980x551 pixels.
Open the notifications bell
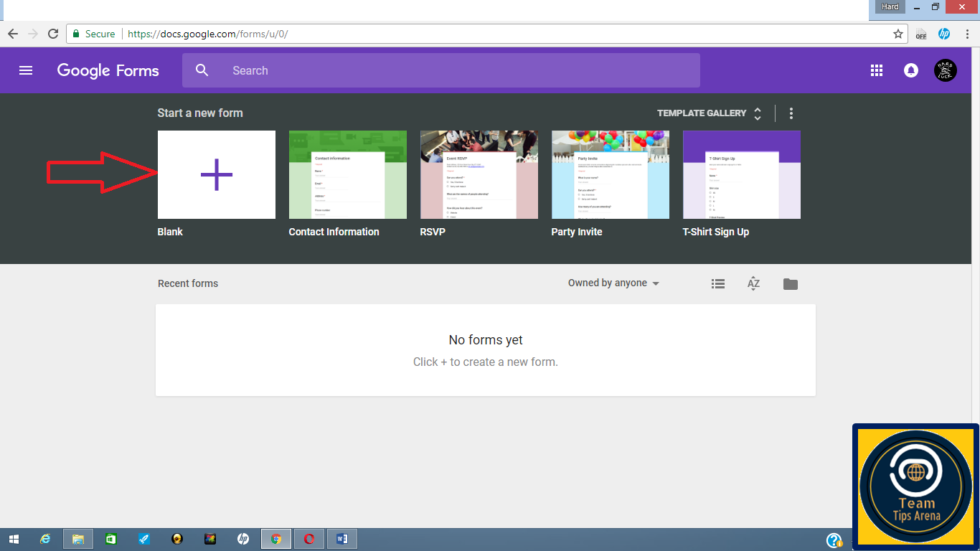tap(911, 70)
